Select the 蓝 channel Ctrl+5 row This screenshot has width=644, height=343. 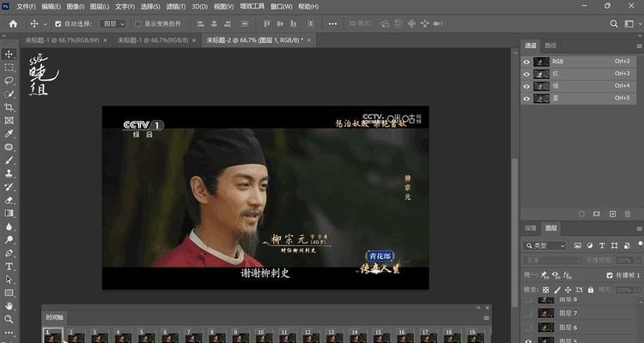[579, 99]
